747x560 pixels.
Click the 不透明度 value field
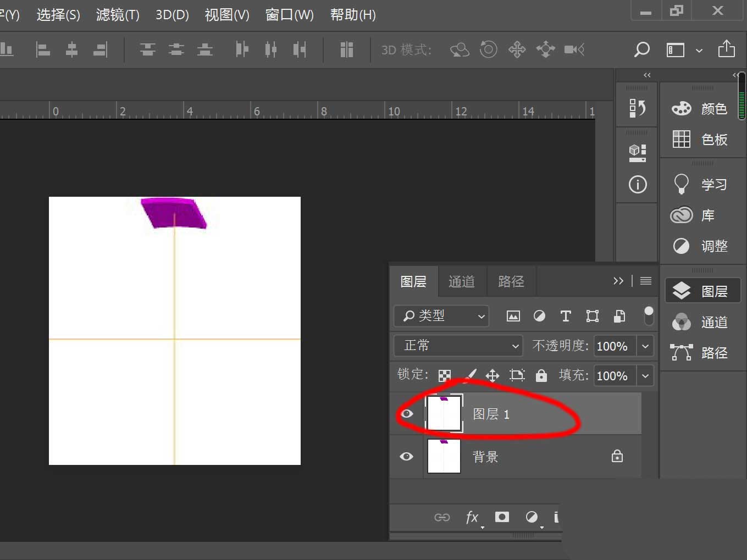tap(615, 346)
